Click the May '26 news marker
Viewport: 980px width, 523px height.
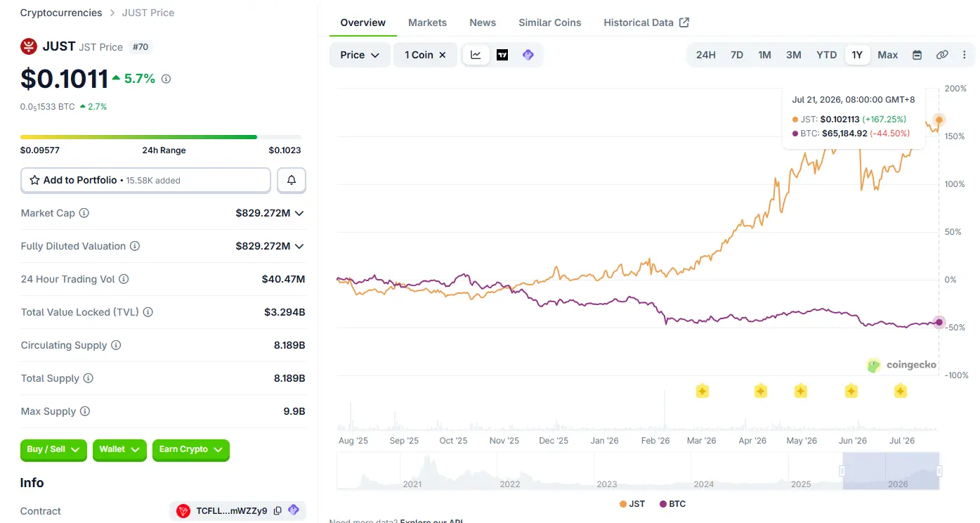(x=801, y=391)
